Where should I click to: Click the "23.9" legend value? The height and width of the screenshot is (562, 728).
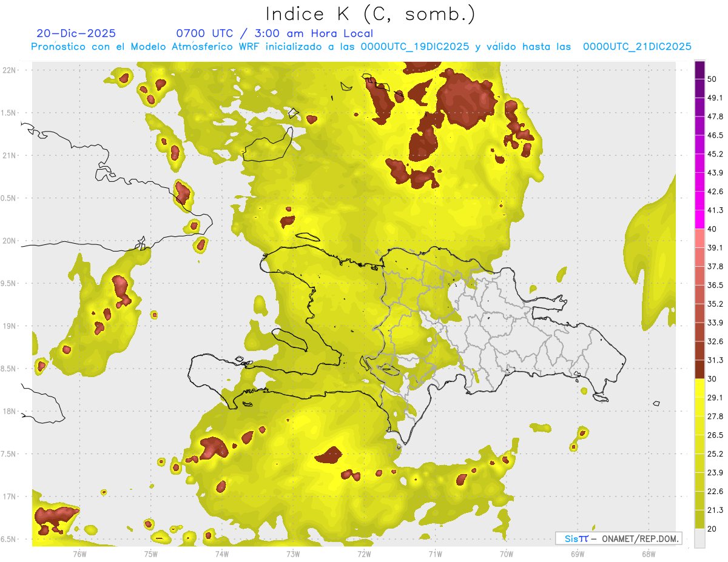716,473
